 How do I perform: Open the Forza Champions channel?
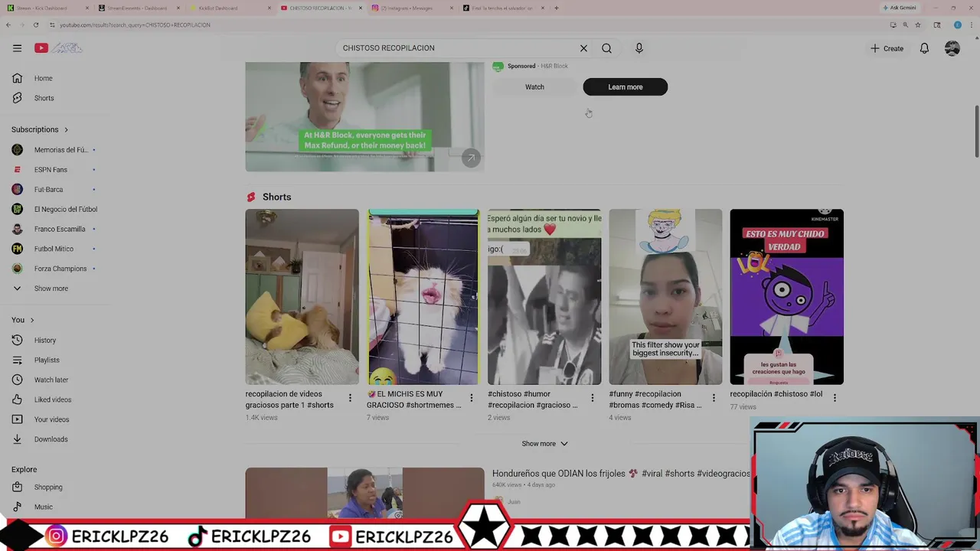coord(55,269)
